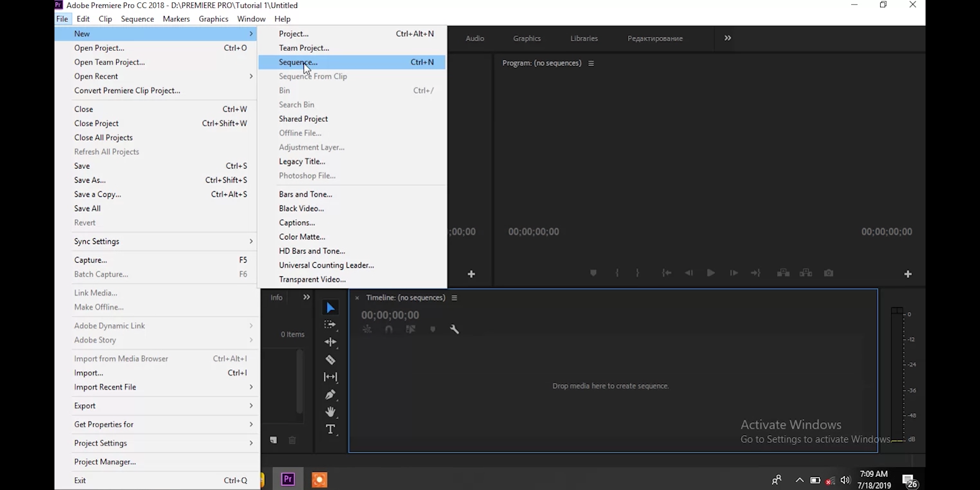Go to Out point in Program monitor
This screenshot has width=980, height=490.
pyautogui.click(x=755, y=273)
